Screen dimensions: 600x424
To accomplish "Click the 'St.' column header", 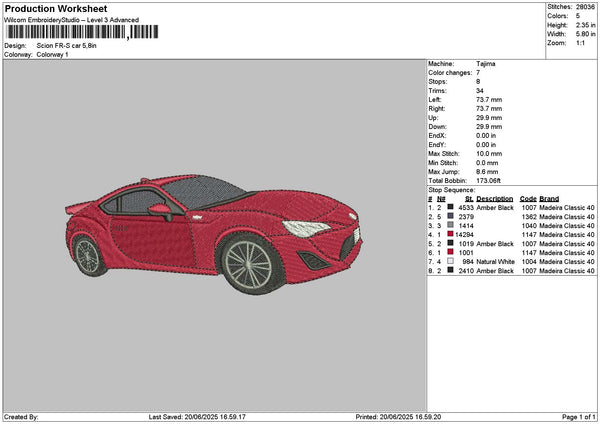I will click(469, 199).
